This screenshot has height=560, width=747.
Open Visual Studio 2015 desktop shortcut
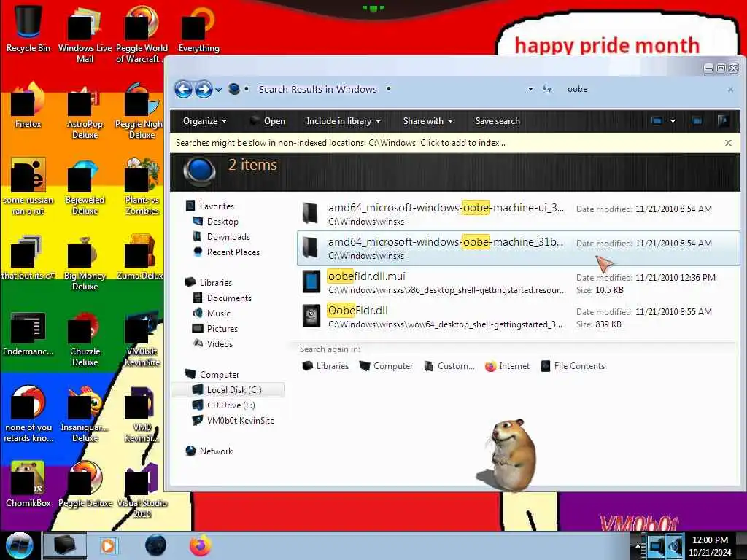[142, 491]
